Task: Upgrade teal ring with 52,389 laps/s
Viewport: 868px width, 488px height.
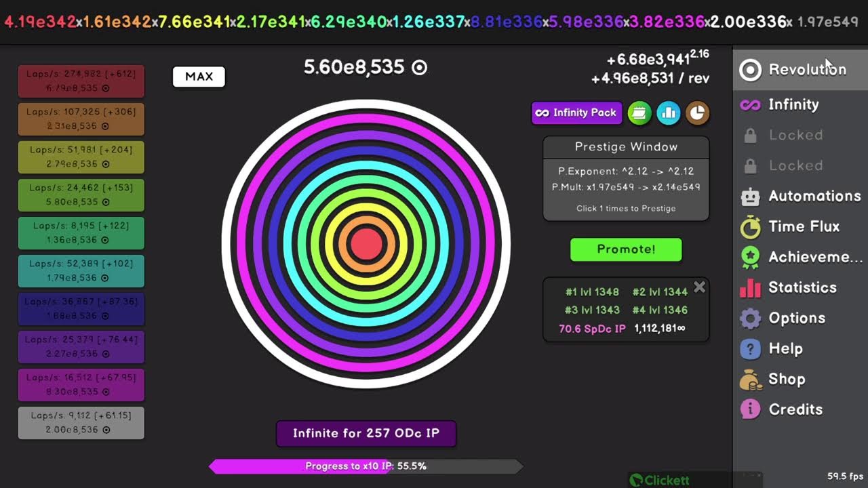Action: click(x=81, y=271)
